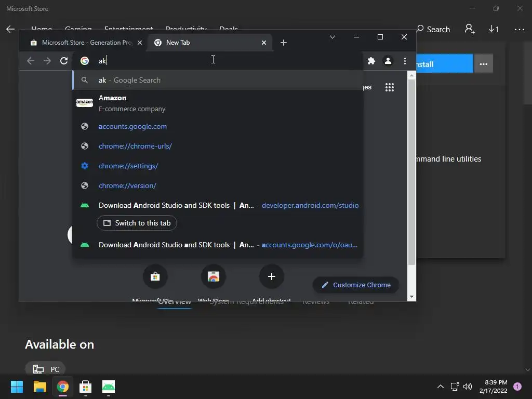
Task: Open Microsoft Store shortcut tile in Chrome
Action: [155, 276]
